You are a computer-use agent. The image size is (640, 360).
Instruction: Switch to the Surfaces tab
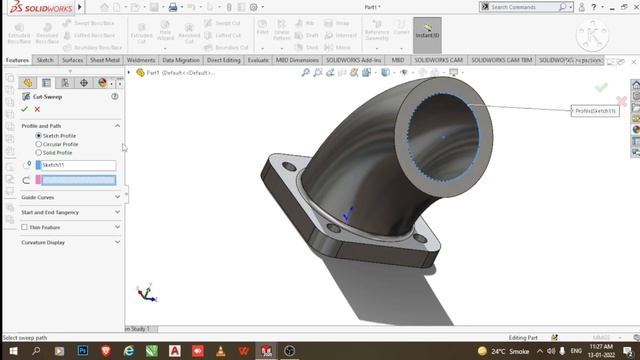[72, 60]
